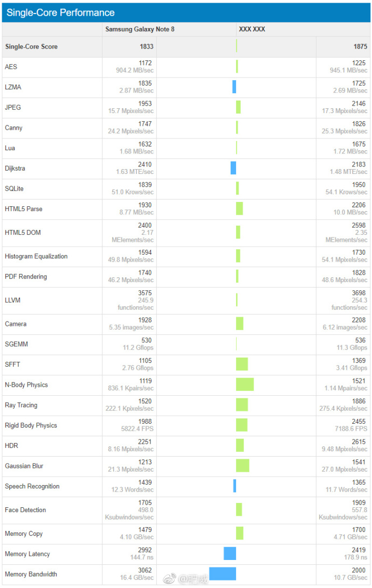Click the Weibo logo watermark

(170, 579)
